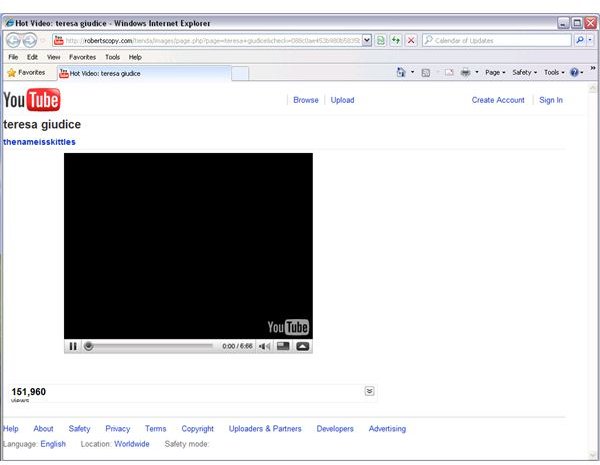
Task: Click the Read Mail icon
Action: (449, 72)
